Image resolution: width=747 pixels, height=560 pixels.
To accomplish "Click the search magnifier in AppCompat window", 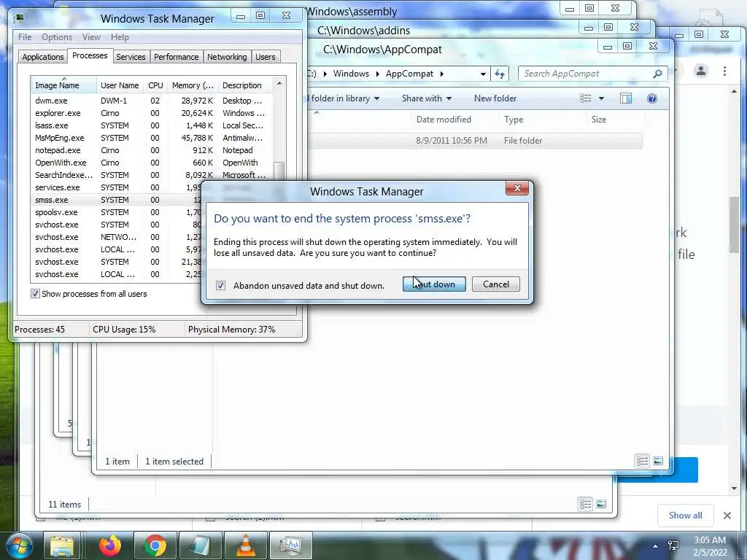I will [x=657, y=74].
